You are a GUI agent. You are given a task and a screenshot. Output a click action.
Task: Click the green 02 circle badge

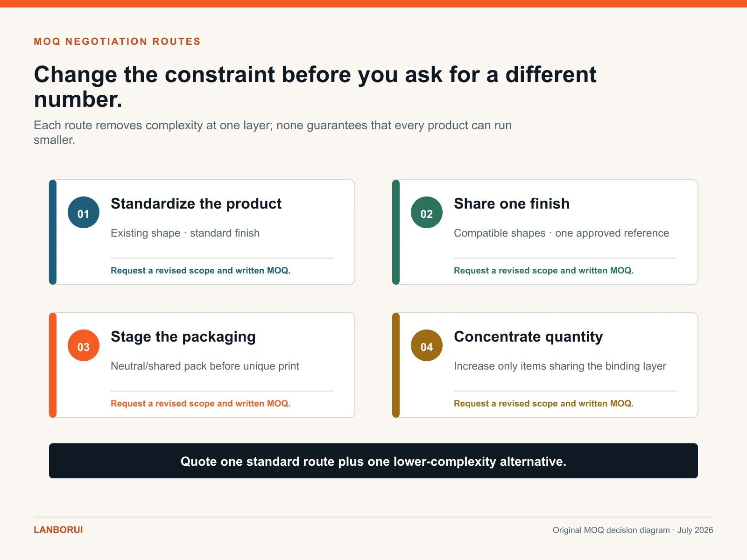tap(427, 212)
